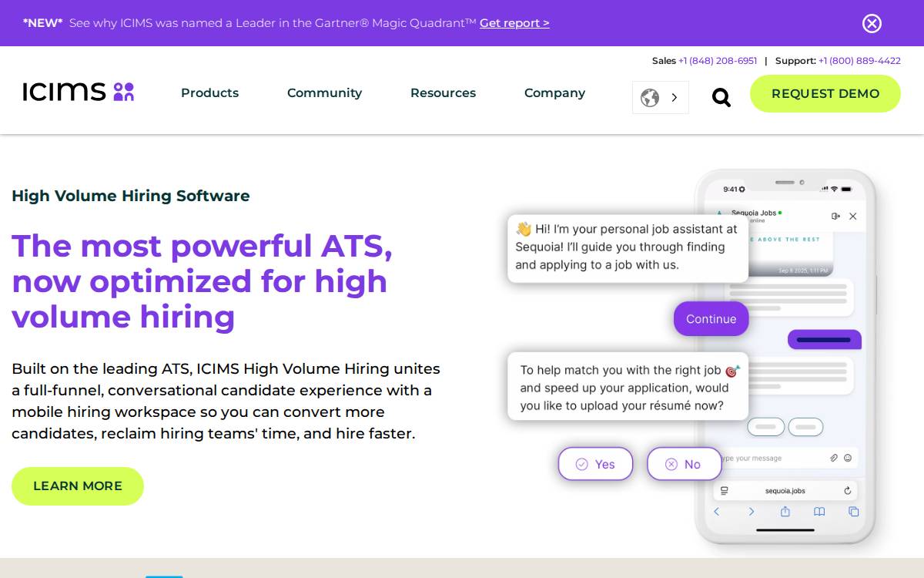Tap the phone browser bookmarks icon
Viewport: 924px width, 578px height.
(820, 512)
